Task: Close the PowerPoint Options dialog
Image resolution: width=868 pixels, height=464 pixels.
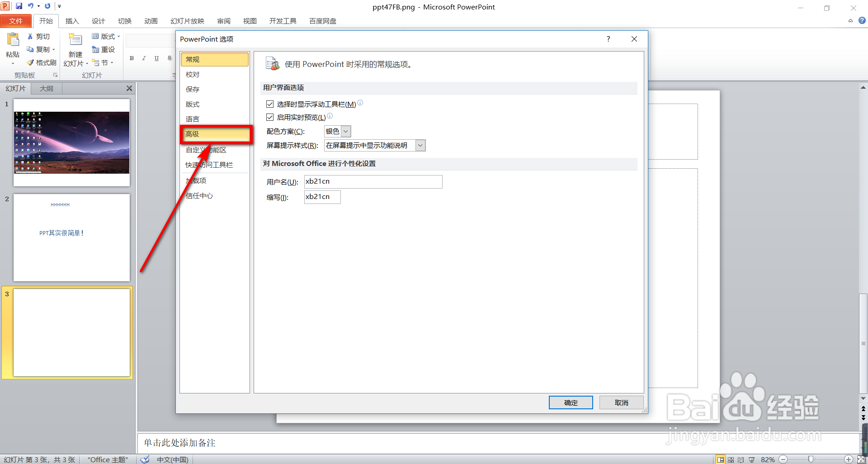Action: (634, 39)
